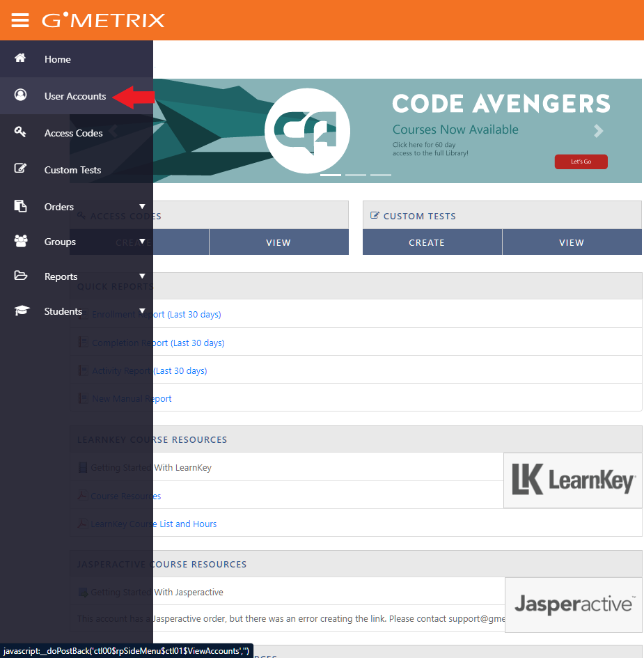Click the Custom Tests pencil icon in sidebar

click(x=20, y=169)
